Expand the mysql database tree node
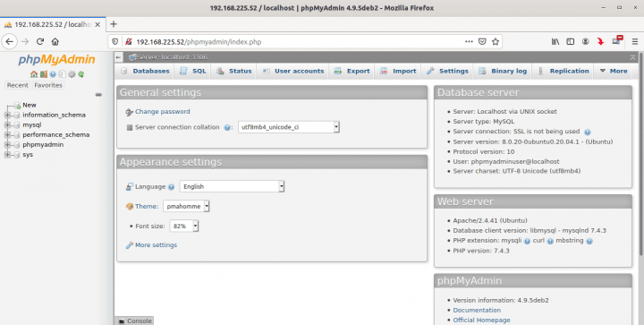The image size is (644, 325). point(7,125)
